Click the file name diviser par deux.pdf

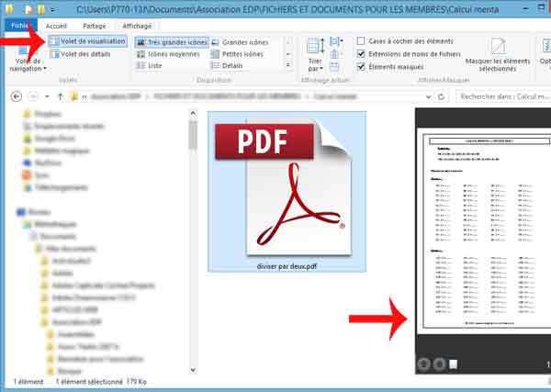pyautogui.click(x=287, y=266)
